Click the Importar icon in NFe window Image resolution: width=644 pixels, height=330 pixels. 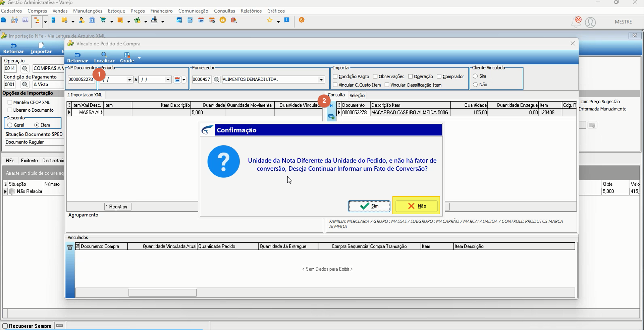click(41, 45)
